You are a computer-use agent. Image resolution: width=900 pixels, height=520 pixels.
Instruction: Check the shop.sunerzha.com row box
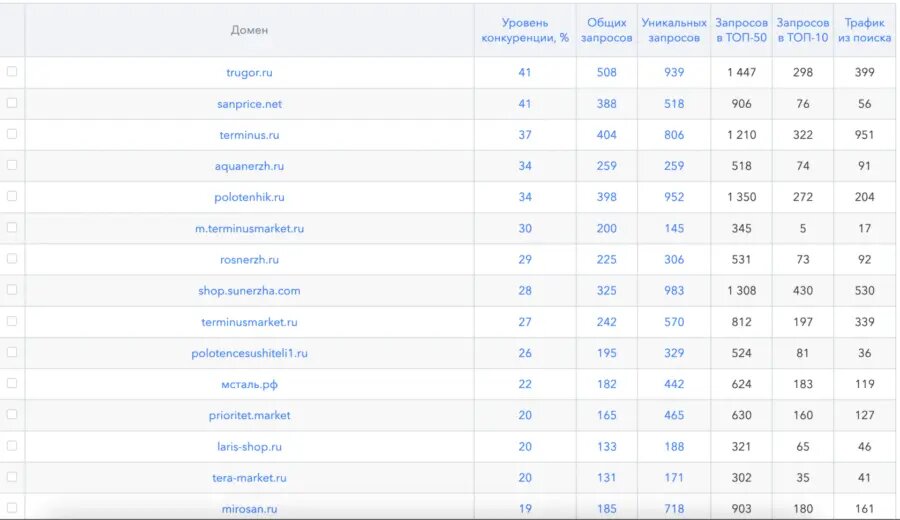click(11, 289)
